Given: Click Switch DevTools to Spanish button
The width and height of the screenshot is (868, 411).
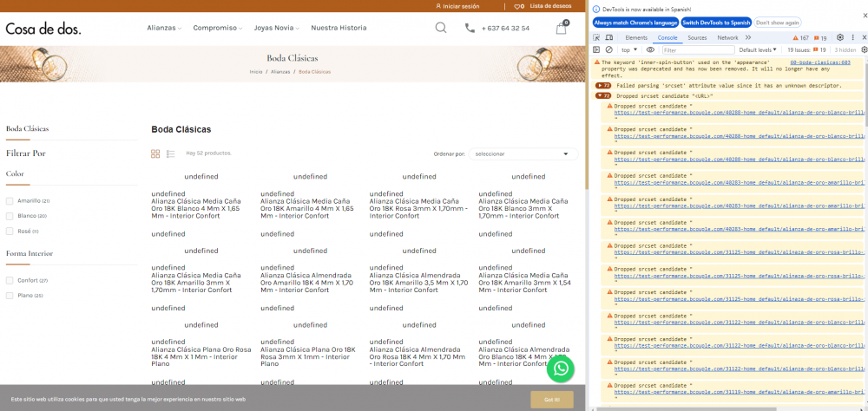Looking at the screenshot, I should (x=716, y=23).
